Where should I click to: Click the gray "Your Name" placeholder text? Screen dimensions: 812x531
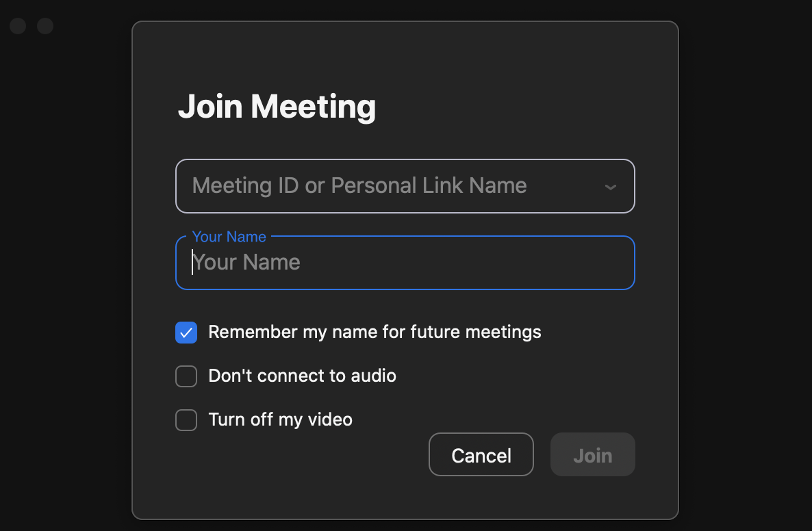point(248,263)
